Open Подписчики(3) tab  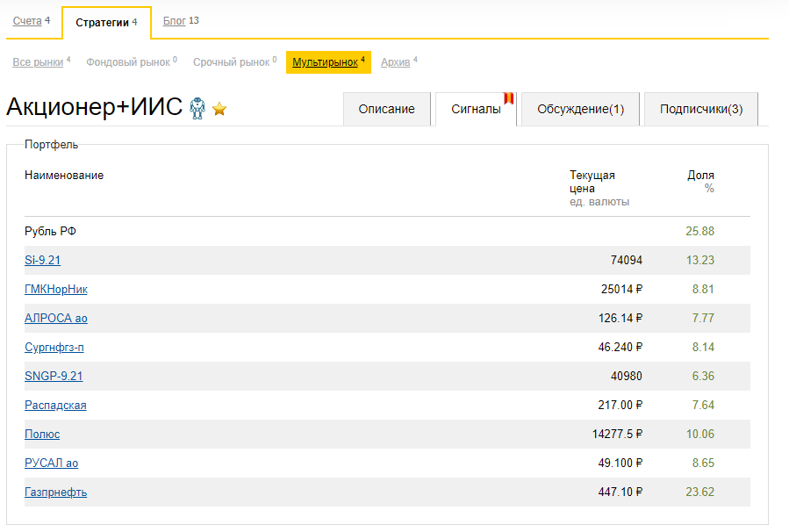pyautogui.click(x=701, y=109)
